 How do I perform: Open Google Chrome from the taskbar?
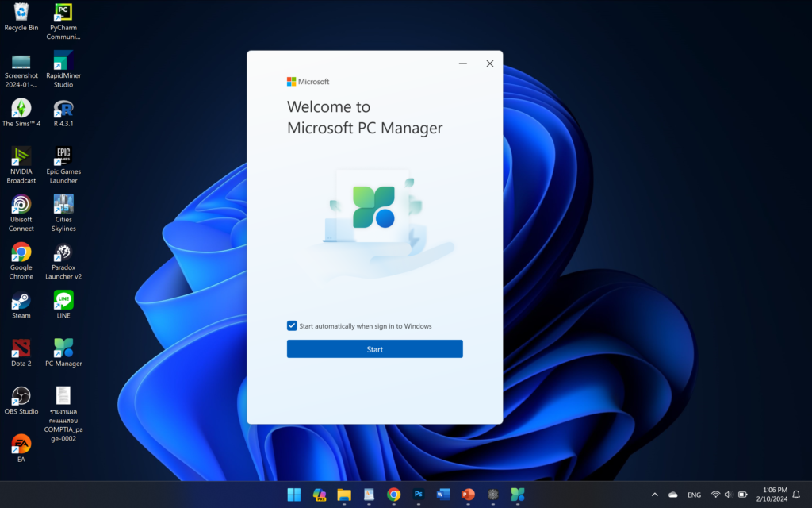393,495
